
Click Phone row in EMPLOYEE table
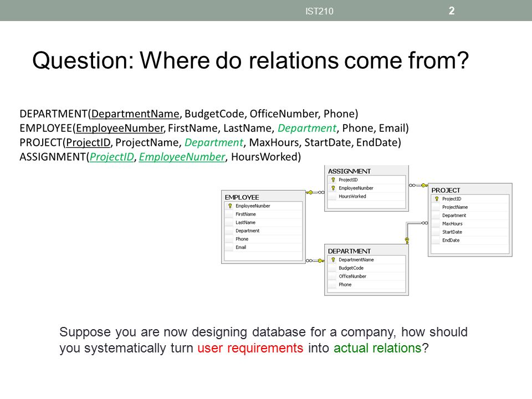click(263, 239)
